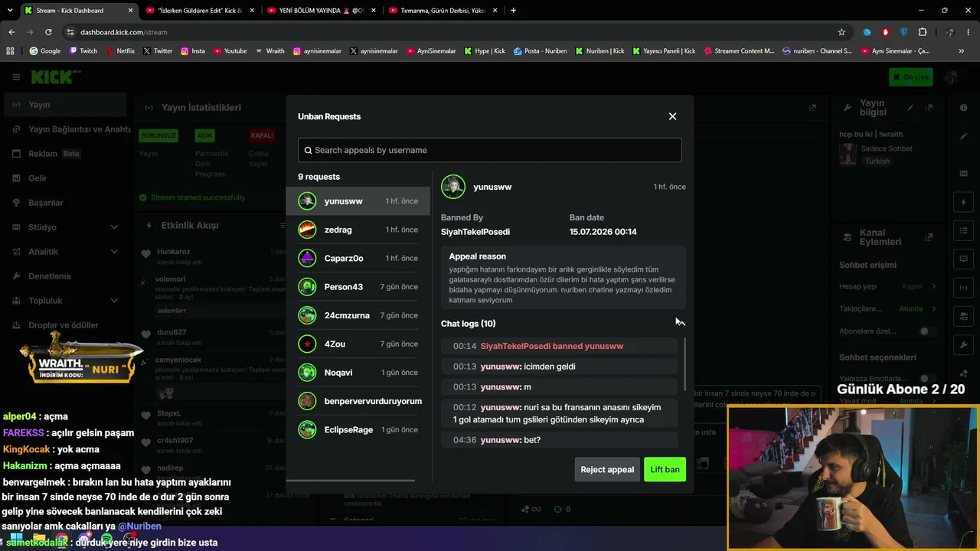Open the Hype | Kick bookmark
Viewport: 980px width, 551px height.
484,51
